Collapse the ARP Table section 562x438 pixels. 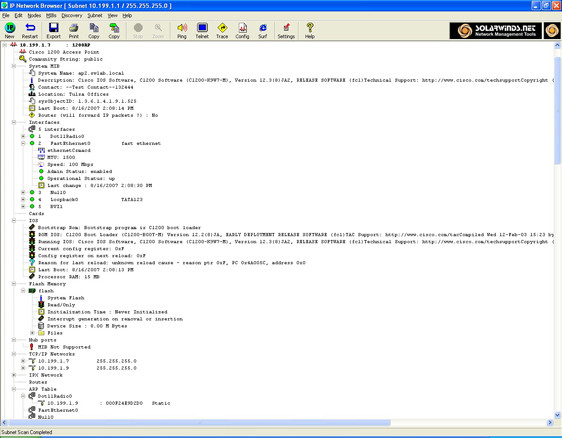[x=14, y=389]
